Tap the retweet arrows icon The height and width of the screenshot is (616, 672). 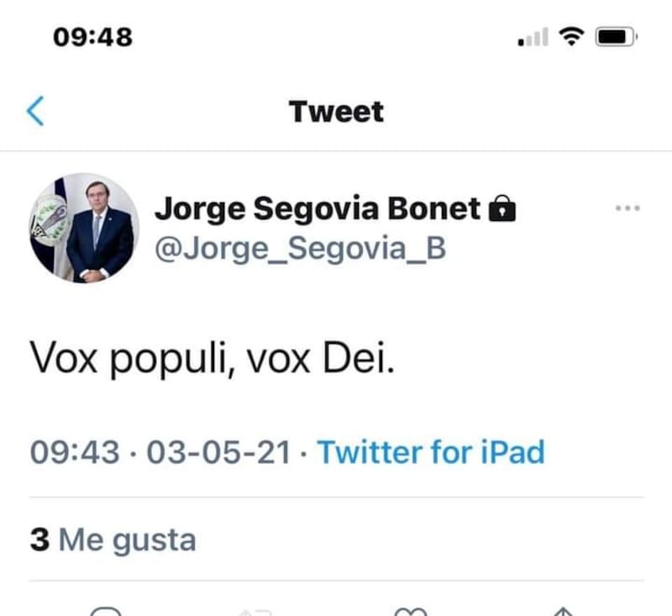point(255,611)
